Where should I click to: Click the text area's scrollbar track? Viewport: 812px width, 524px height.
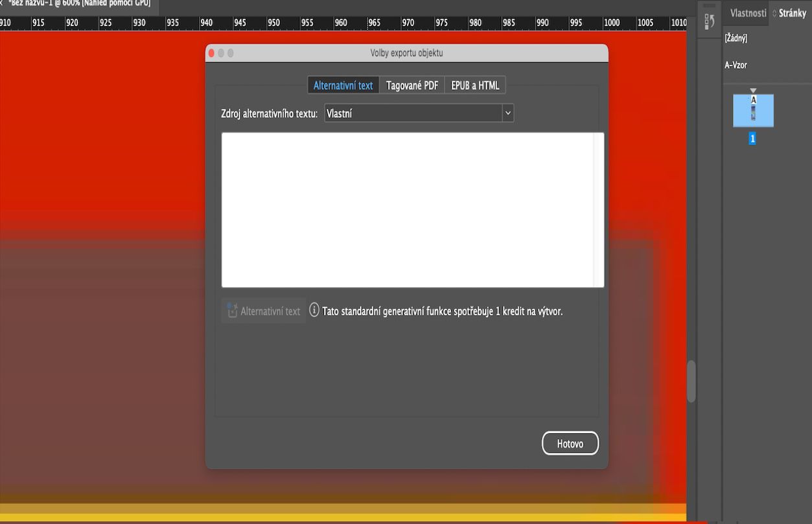pos(599,210)
